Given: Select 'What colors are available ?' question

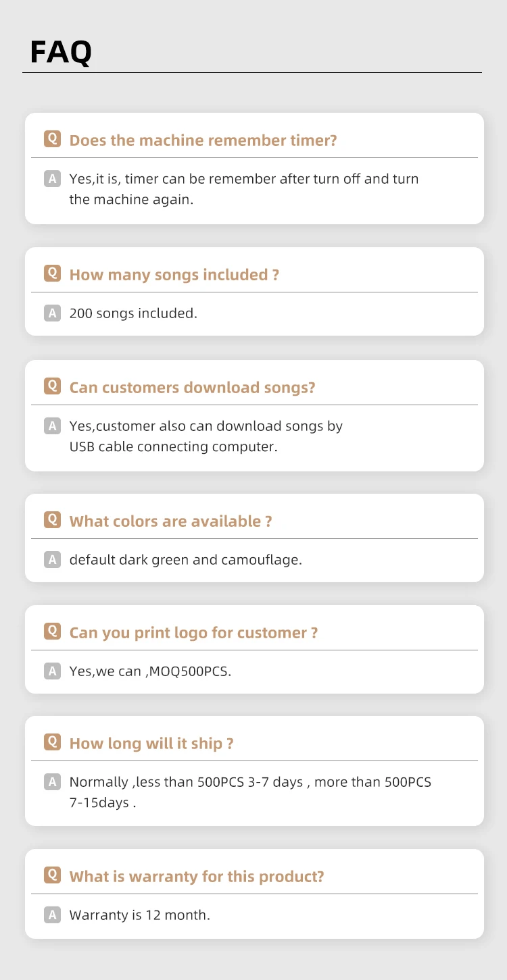Looking at the screenshot, I should pyautogui.click(x=170, y=521).
